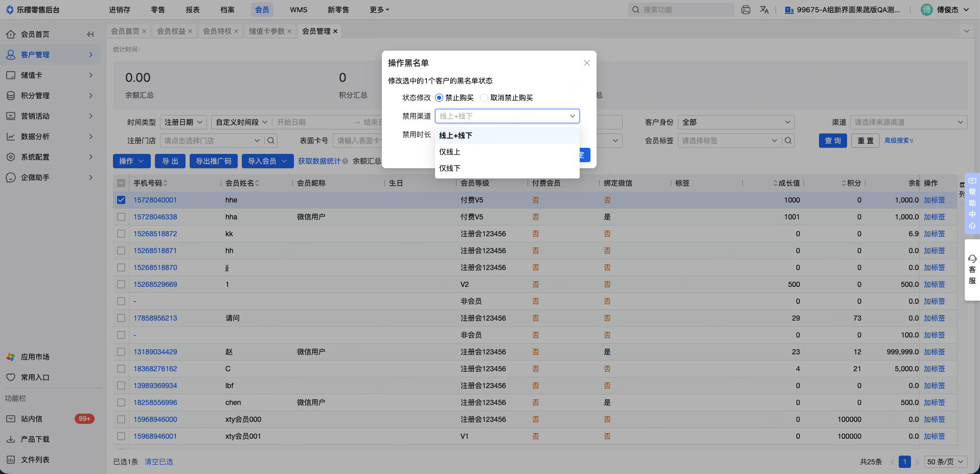Check the row for 15728046338
This screenshot has width=980, height=474.
coord(121,217)
